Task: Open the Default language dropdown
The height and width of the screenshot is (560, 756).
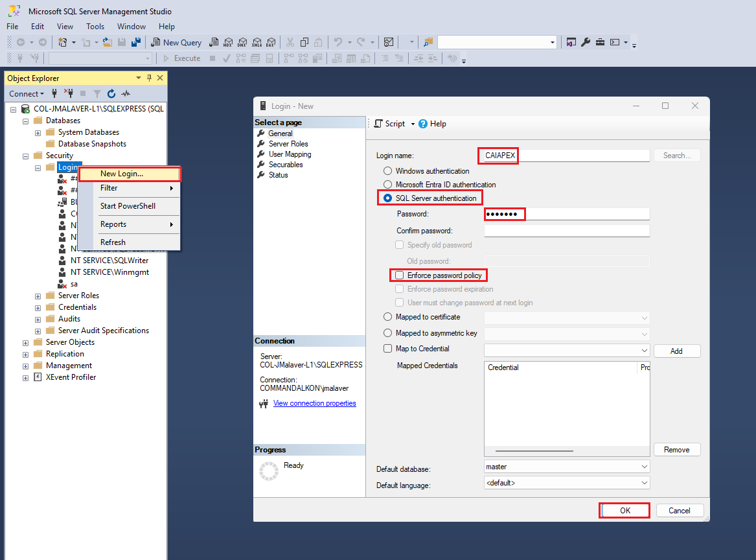Action: point(644,484)
